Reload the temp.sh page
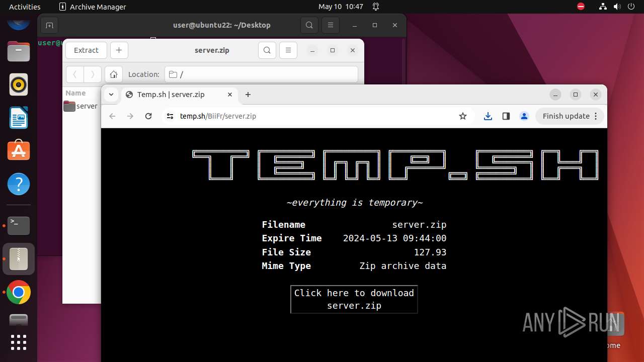The height and width of the screenshot is (362, 644). (148, 116)
